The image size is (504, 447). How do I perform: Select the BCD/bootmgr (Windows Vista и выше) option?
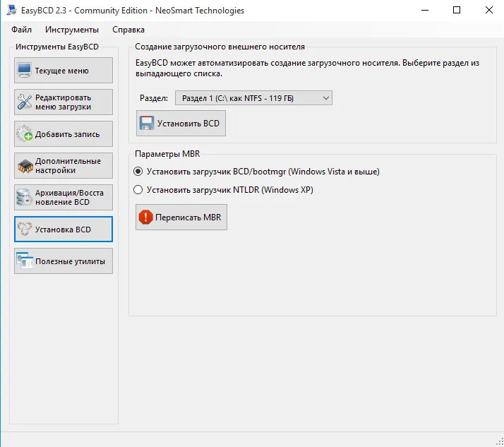point(256,172)
